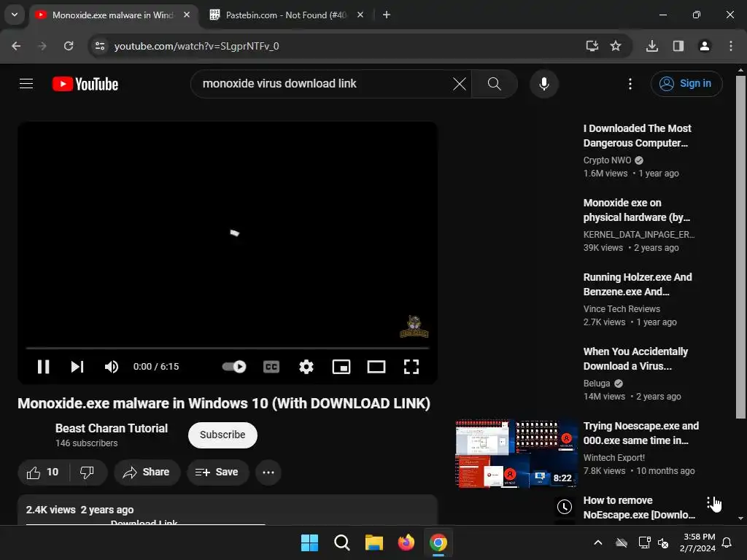Click the Sign in button

pos(686,84)
